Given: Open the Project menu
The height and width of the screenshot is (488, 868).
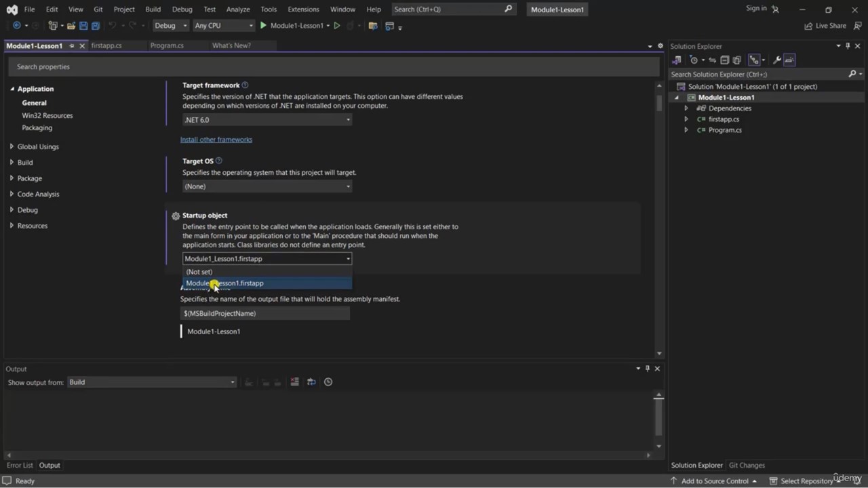Looking at the screenshot, I should (x=124, y=9).
